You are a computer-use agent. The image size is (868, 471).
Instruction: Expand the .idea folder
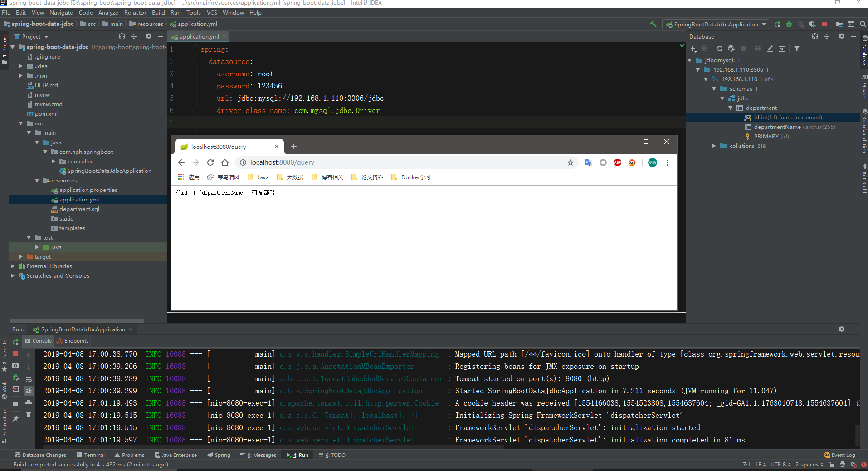[x=20, y=66]
